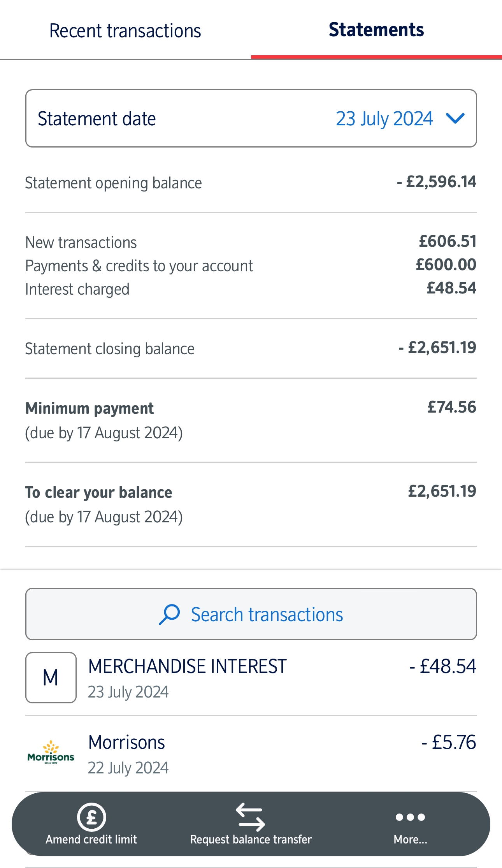Tap the More... label
Viewport: 502px width, 868px height.
tap(411, 839)
